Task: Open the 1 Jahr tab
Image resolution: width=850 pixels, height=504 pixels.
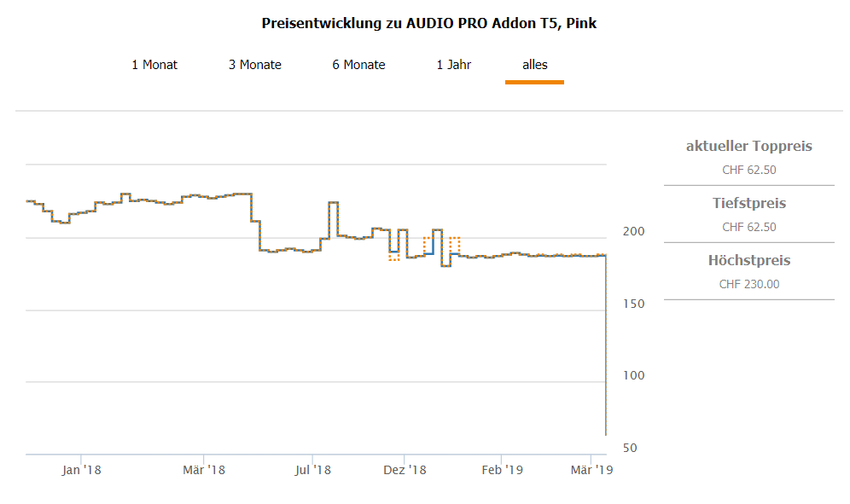Action: click(x=454, y=65)
